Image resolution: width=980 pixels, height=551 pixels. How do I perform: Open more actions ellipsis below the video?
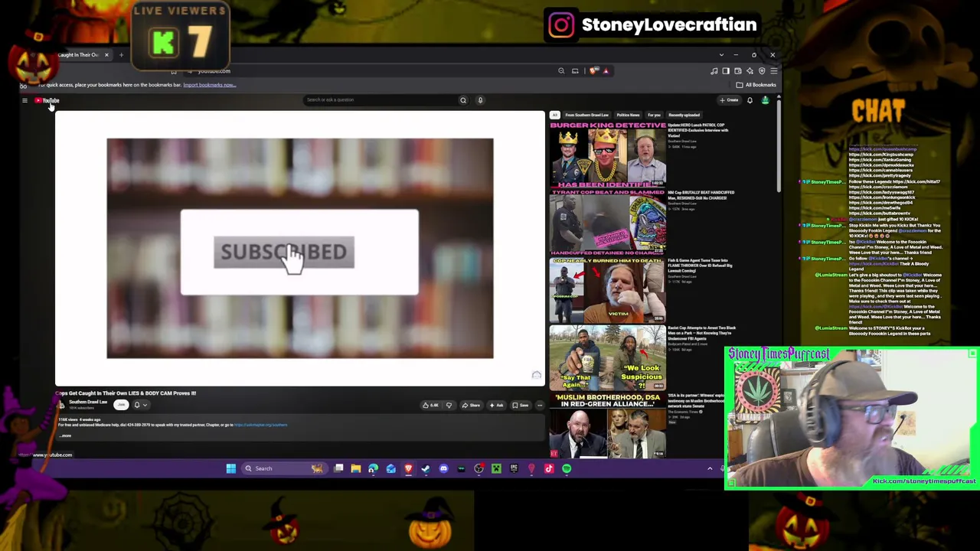pos(538,406)
